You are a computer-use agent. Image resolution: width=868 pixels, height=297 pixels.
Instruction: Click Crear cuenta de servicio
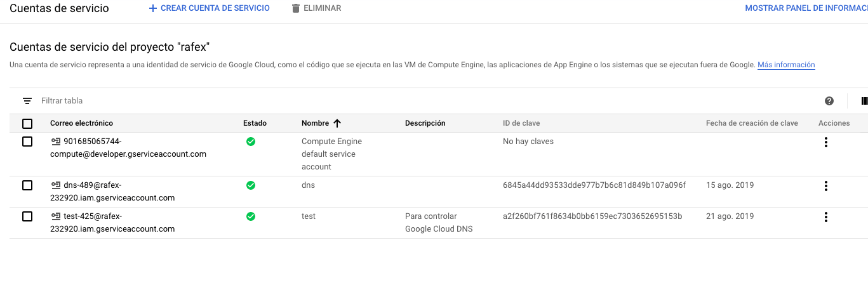coord(209,8)
